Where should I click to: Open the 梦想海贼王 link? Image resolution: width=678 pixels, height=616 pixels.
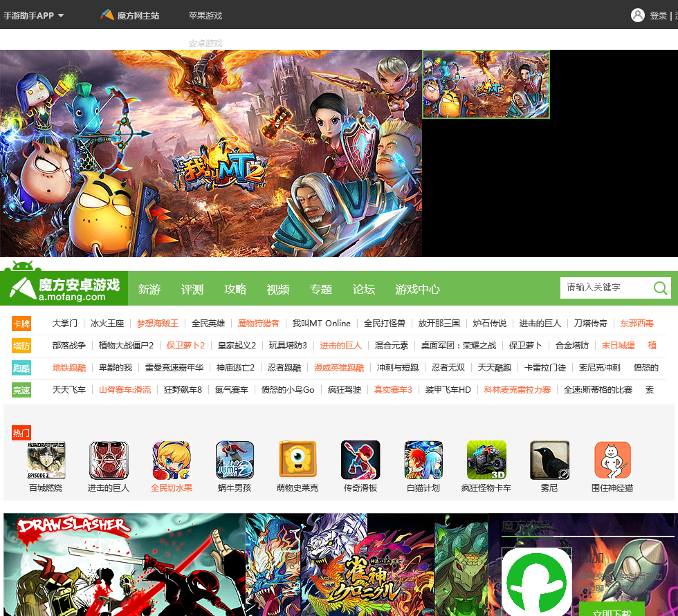(x=158, y=323)
